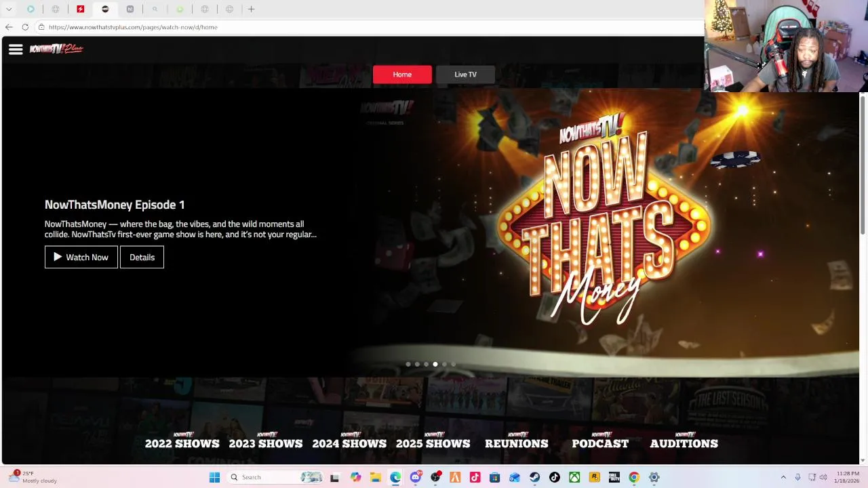The width and height of the screenshot is (868, 488).
Task: Open Rockstar Games Launcher from the taskbar
Action: coord(594,477)
